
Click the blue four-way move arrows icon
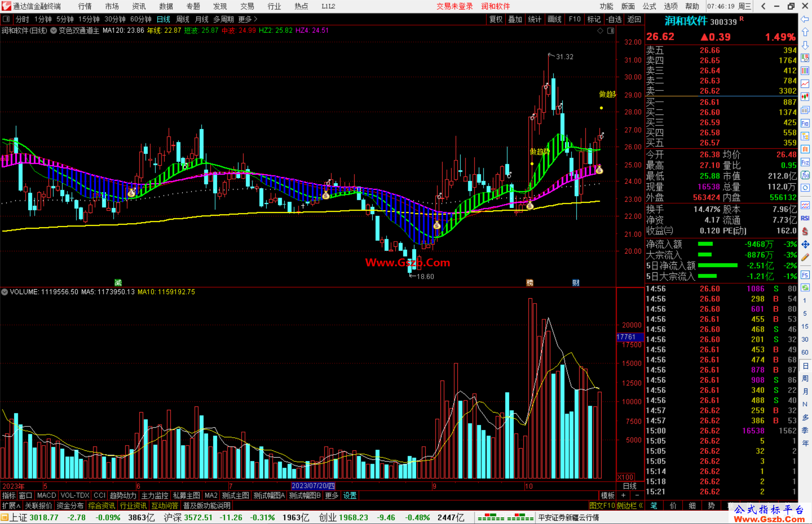[x=805, y=245]
